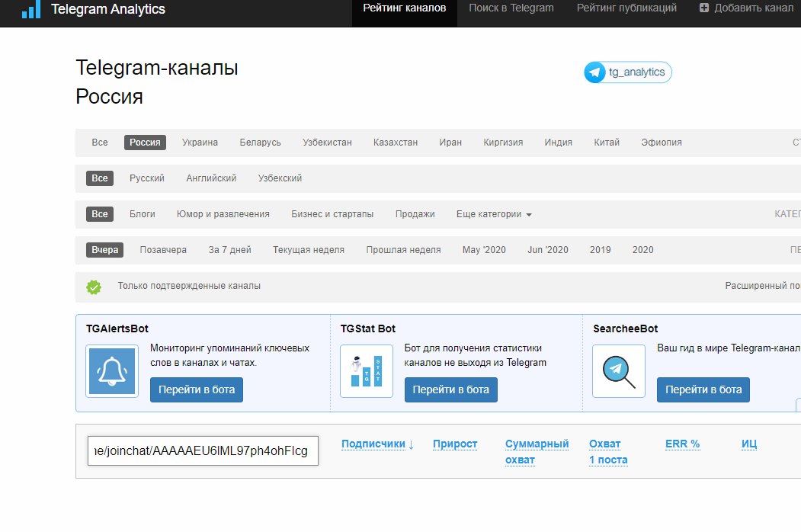This screenshot has width=801, height=532.
Task: Click Только подтвержденные каналы label
Action: pos(189,286)
